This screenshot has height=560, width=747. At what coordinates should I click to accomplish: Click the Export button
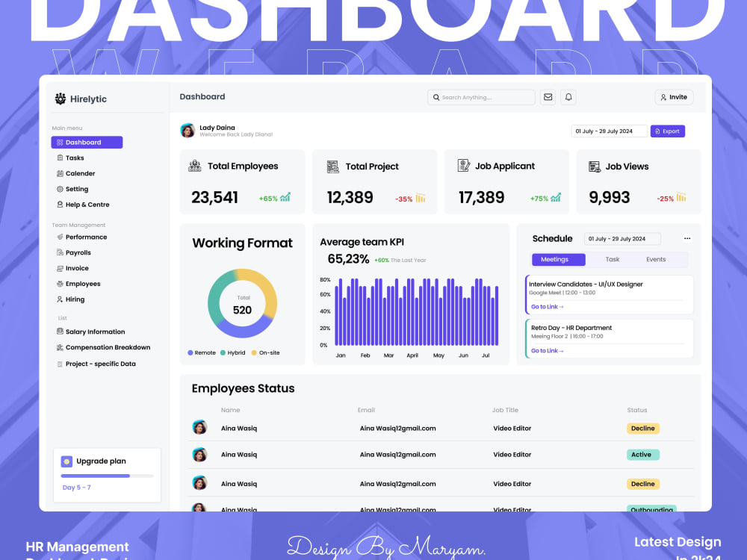[667, 131]
